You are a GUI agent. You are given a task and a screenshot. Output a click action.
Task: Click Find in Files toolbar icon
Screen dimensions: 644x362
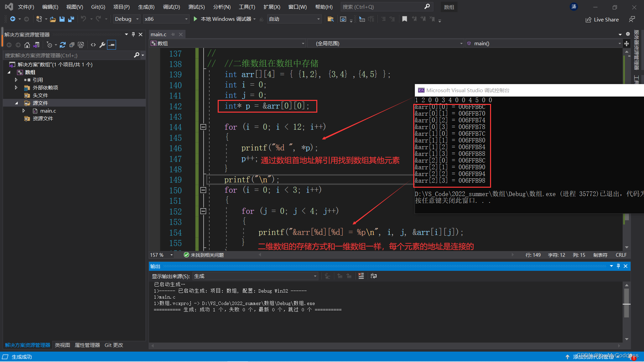(330, 19)
